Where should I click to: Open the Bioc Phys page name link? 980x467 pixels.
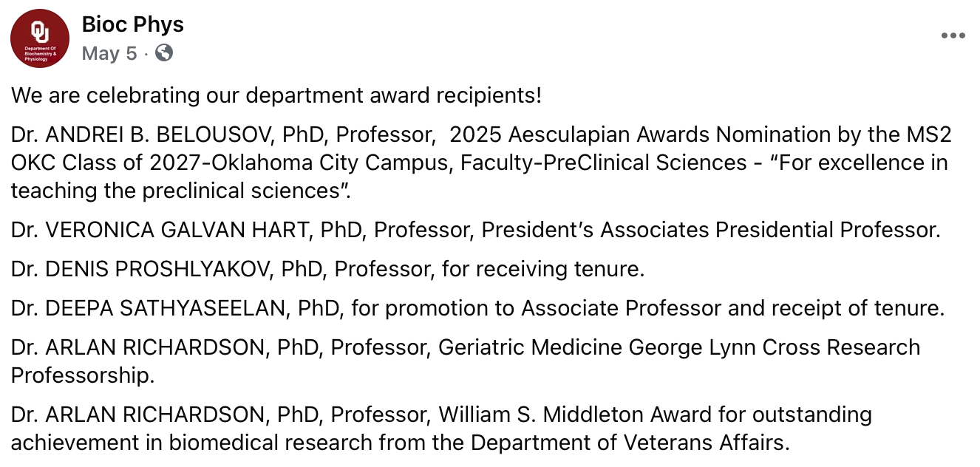click(132, 25)
